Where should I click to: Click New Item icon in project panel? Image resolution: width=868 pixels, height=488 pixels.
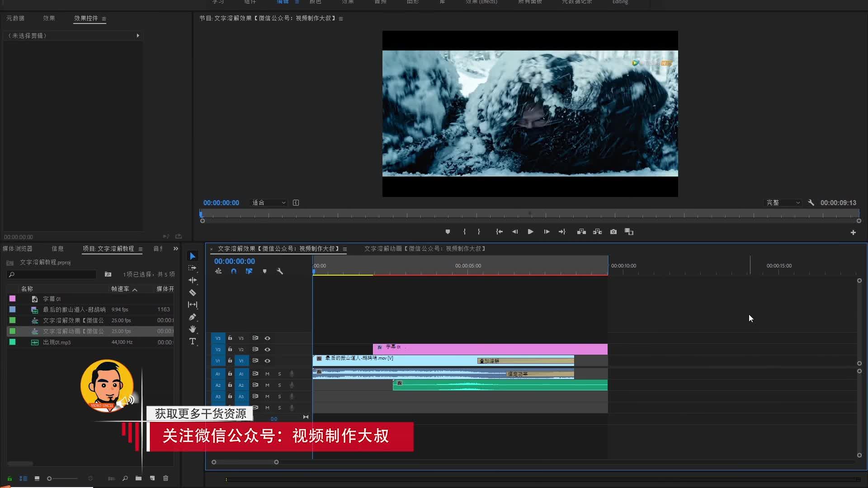point(152,478)
